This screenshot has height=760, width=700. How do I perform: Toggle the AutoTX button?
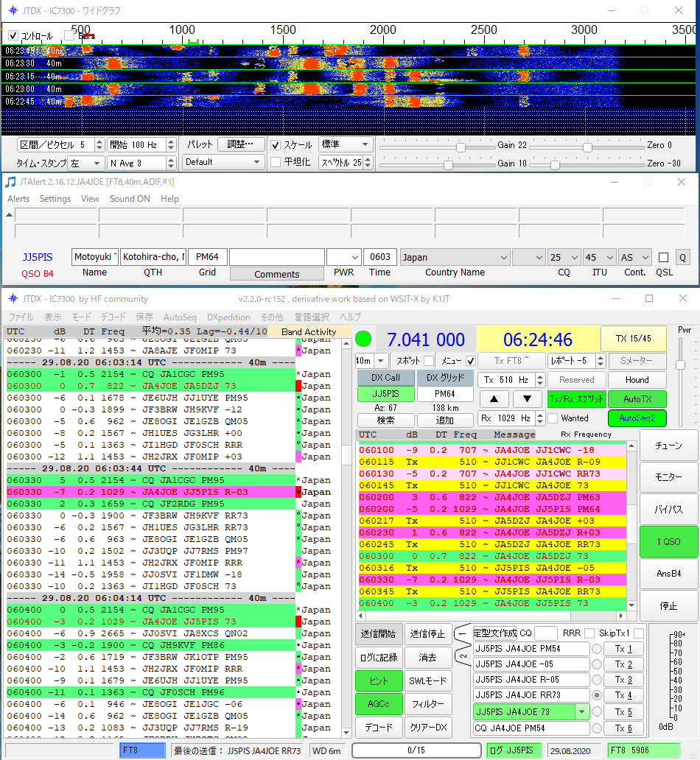pos(637,399)
